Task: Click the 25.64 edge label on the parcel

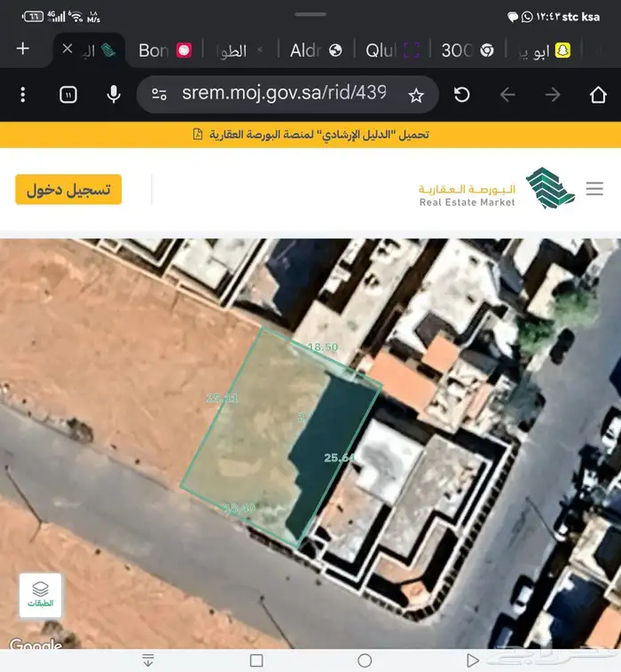Action: [x=339, y=458]
